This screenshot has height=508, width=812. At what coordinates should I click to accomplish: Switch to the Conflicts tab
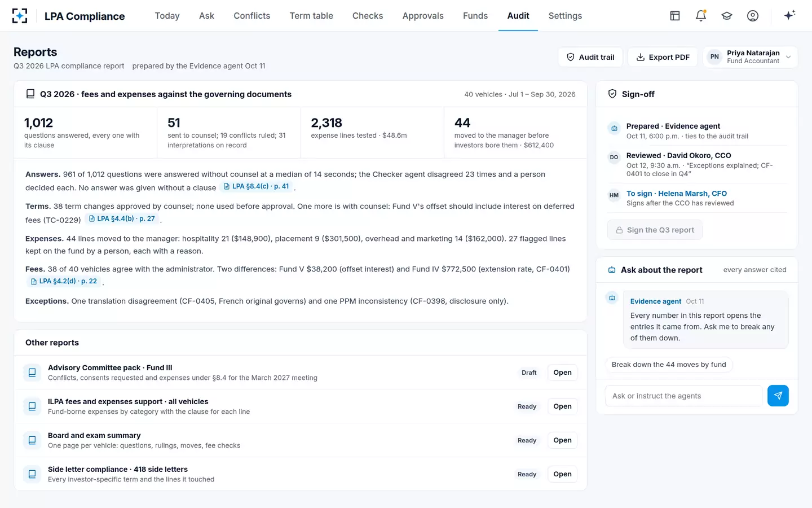[252, 16]
